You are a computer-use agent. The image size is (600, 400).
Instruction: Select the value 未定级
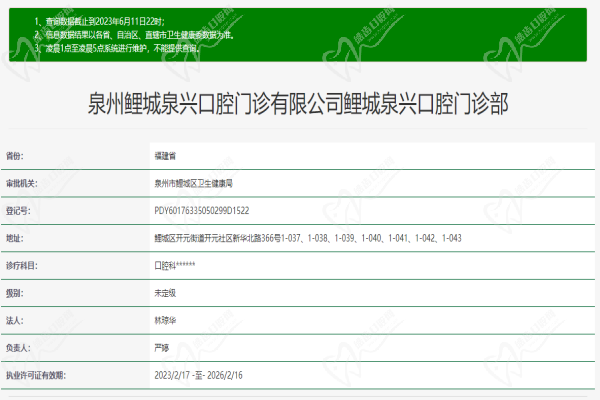tap(165, 293)
